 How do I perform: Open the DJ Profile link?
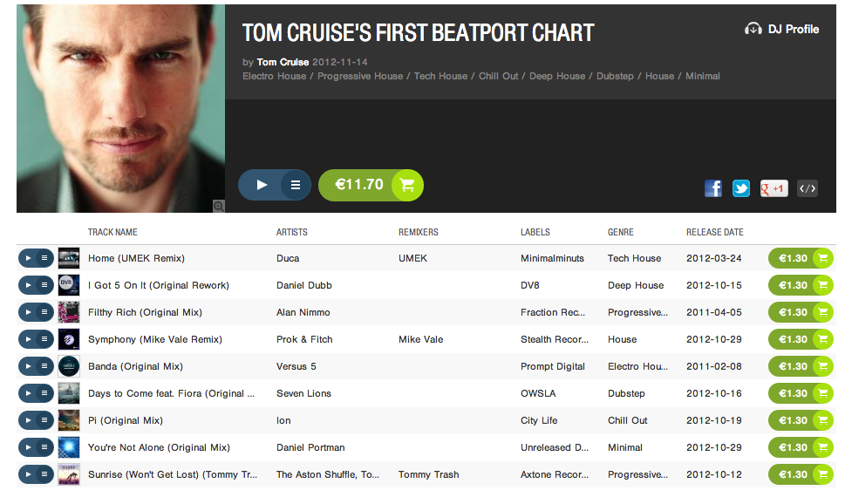(782, 29)
